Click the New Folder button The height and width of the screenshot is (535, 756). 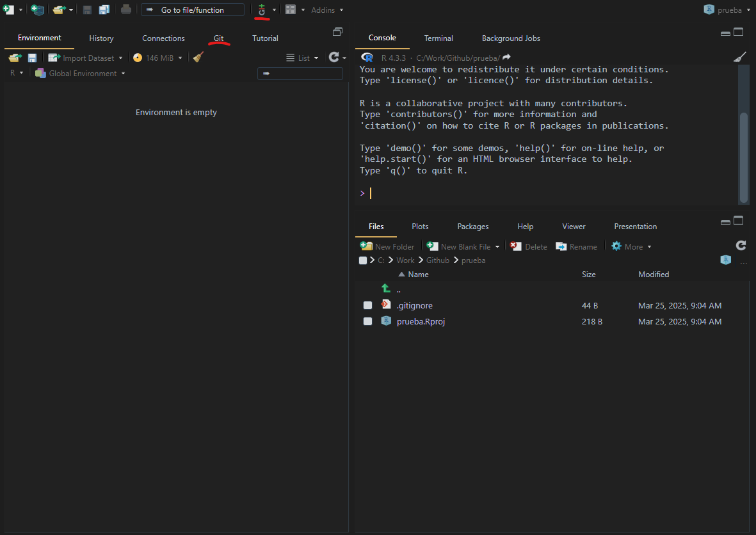point(387,246)
